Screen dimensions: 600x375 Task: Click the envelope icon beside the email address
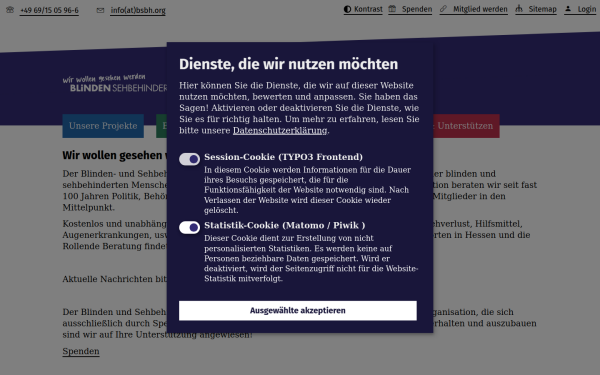point(100,10)
